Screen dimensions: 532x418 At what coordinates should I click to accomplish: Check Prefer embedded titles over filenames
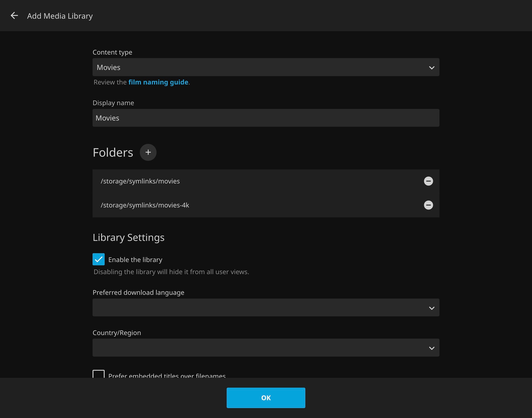(x=98, y=374)
